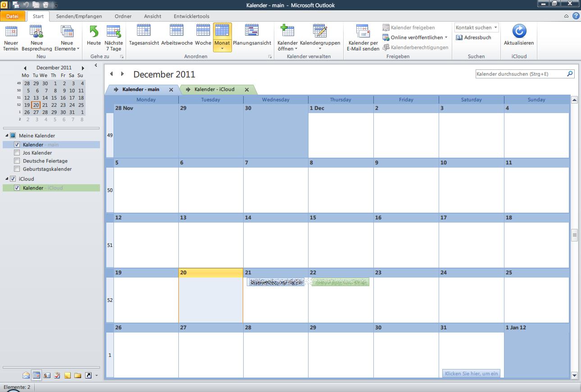Image resolution: width=581 pixels, height=392 pixels.
Task: Switch to Senden/Empfangen ribbon tab
Action: (x=79, y=16)
